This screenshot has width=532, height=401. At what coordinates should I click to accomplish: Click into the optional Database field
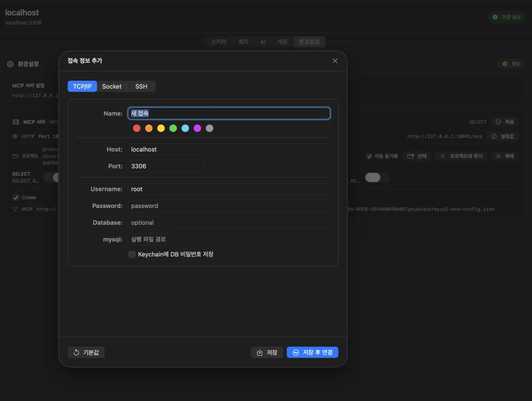coord(229,222)
